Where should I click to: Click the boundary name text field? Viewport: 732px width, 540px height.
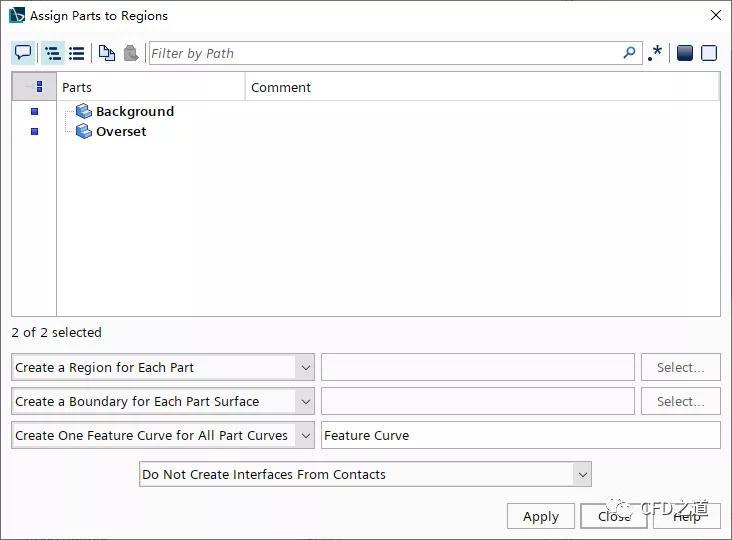(x=478, y=401)
